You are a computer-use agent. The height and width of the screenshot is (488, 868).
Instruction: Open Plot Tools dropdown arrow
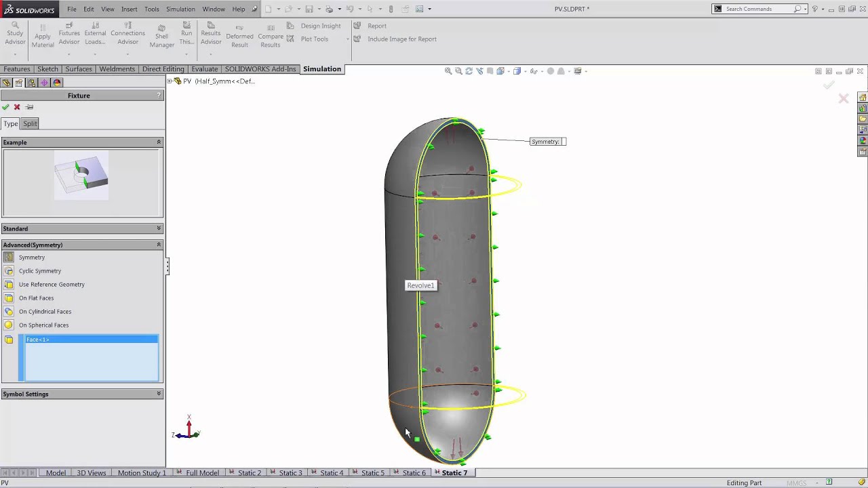coord(348,39)
